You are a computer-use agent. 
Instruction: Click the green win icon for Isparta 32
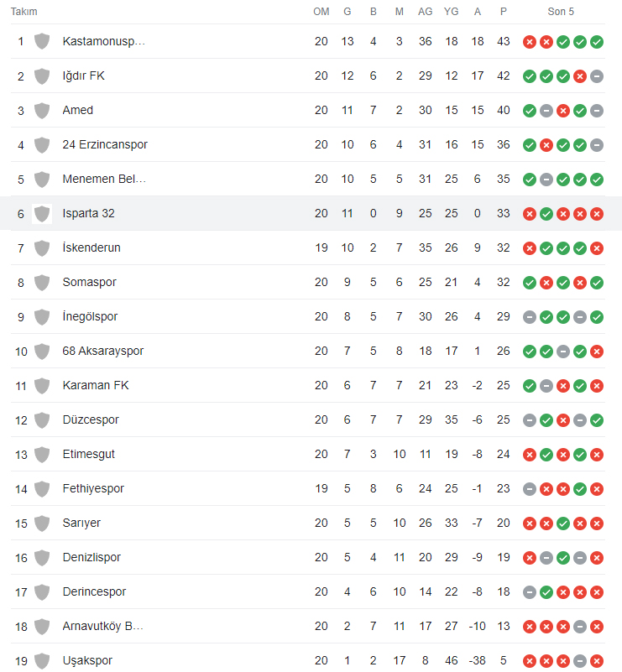coord(546,214)
